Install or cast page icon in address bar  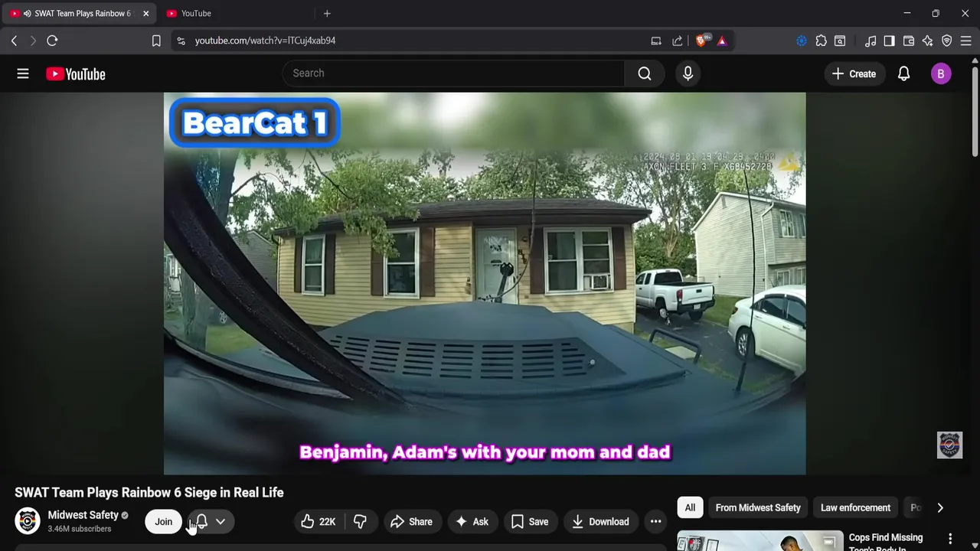pos(656,41)
